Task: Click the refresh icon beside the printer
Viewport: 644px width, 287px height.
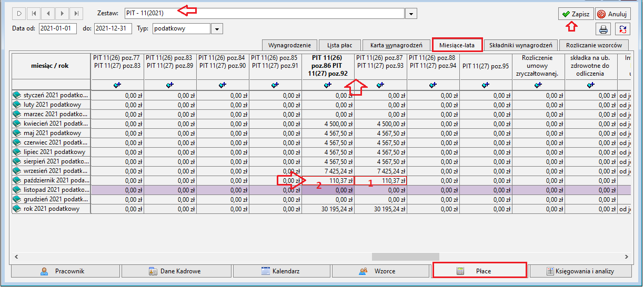Action: pos(623,29)
